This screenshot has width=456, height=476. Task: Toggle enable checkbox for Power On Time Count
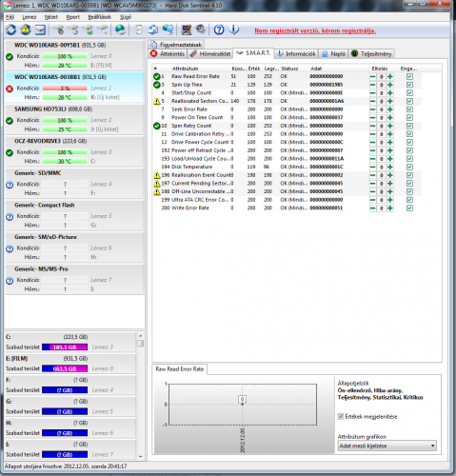tap(409, 118)
